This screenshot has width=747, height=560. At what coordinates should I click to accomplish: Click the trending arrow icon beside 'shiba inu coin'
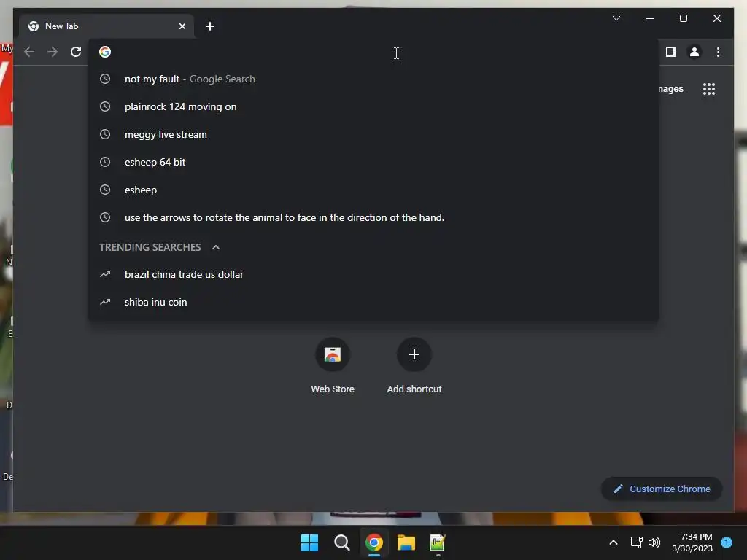[105, 302]
